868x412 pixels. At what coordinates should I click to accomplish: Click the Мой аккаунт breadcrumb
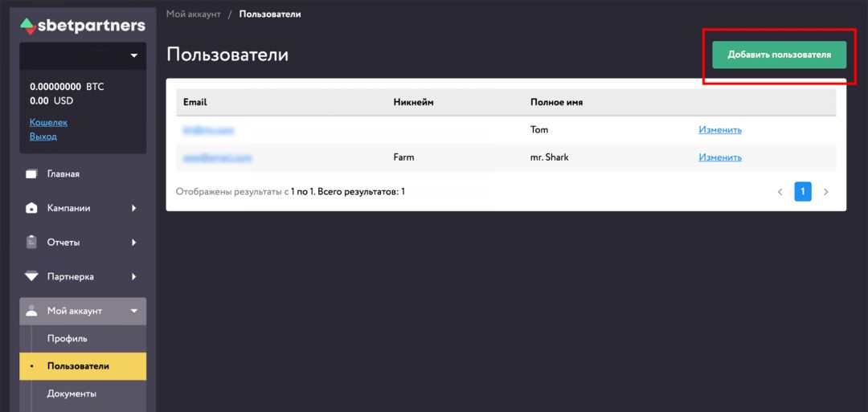[194, 14]
